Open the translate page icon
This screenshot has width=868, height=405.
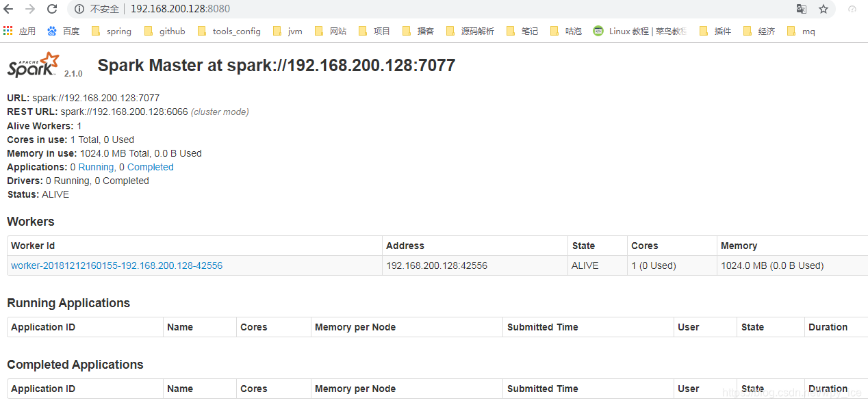click(x=802, y=9)
